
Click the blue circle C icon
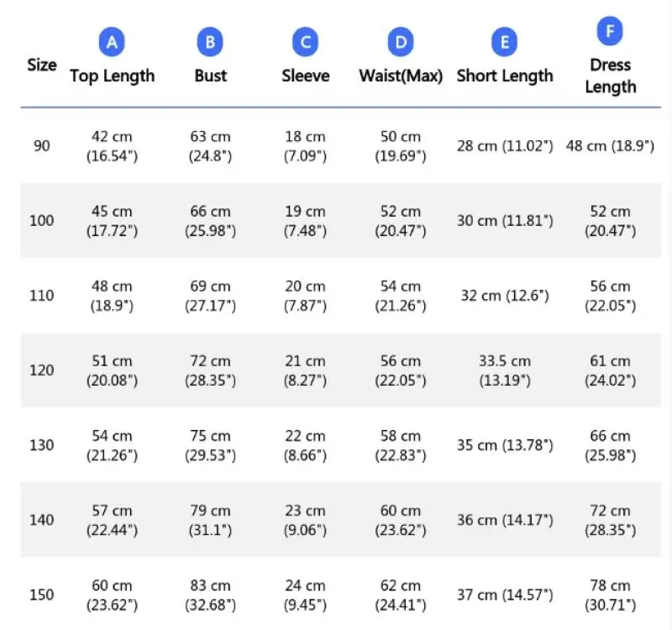click(305, 42)
